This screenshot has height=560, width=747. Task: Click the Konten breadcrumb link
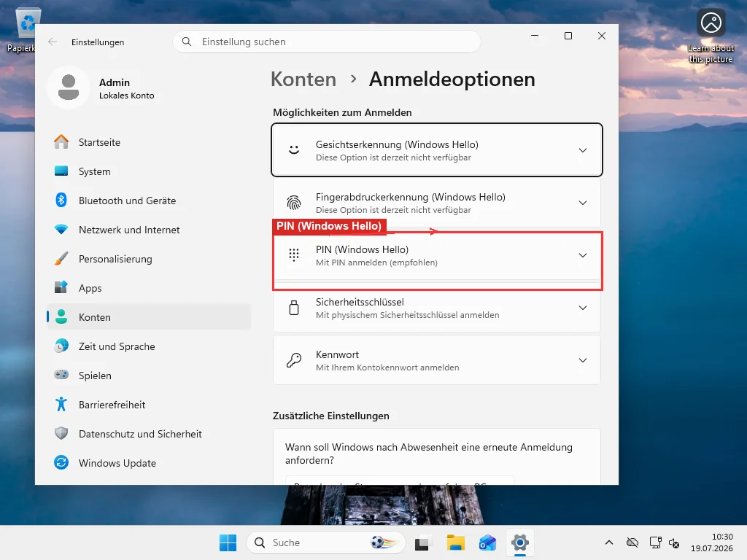coord(303,79)
